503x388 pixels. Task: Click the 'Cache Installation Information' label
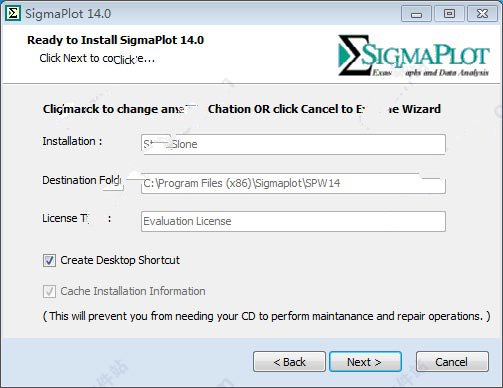coord(133,291)
